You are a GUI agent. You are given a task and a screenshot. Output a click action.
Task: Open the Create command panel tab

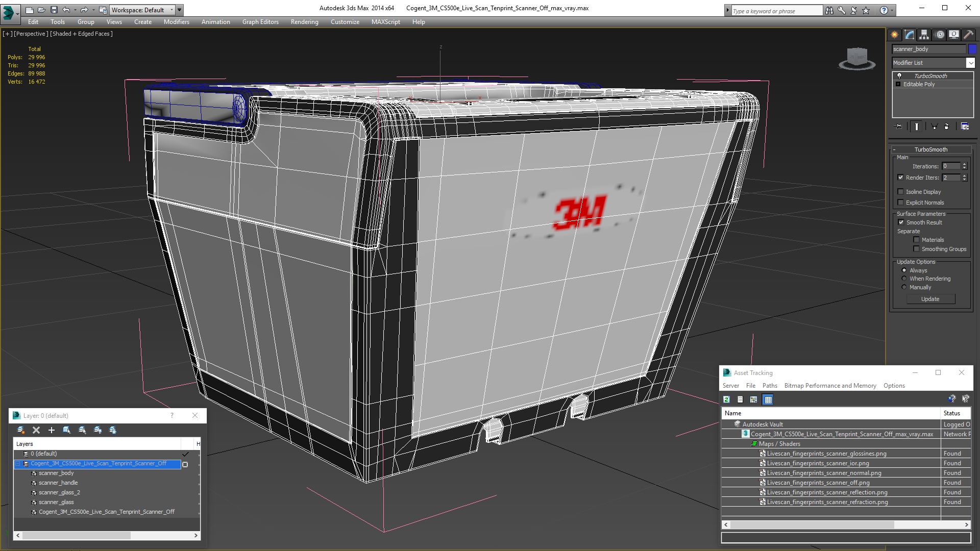point(894,35)
